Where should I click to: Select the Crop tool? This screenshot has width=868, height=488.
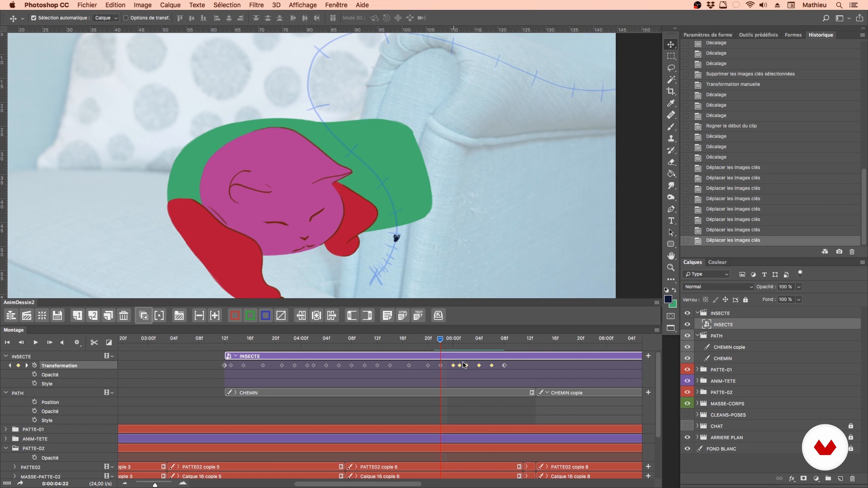click(670, 91)
